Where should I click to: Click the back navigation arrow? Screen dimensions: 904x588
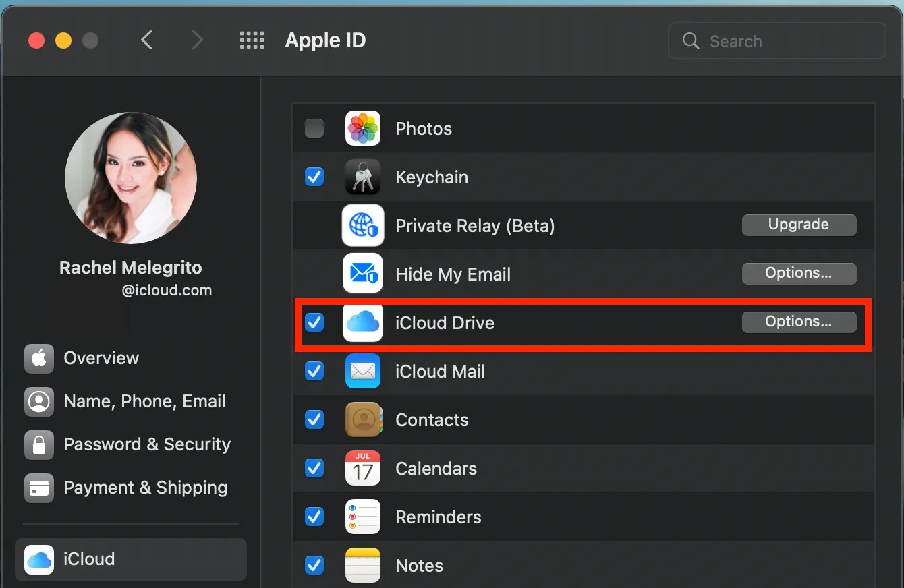point(147,40)
